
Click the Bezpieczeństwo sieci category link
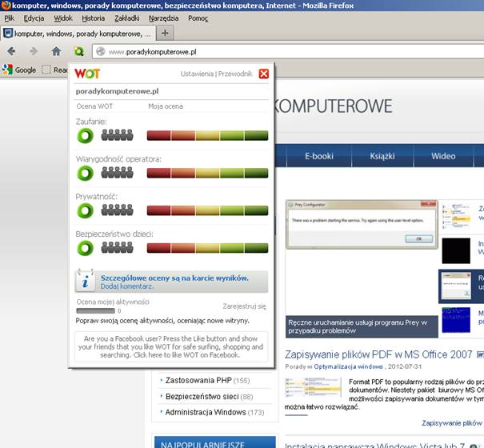pos(202,396)
